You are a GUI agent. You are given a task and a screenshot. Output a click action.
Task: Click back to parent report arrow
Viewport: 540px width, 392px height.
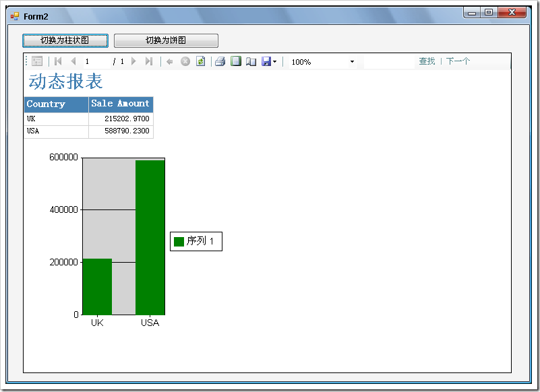[169, 61]
